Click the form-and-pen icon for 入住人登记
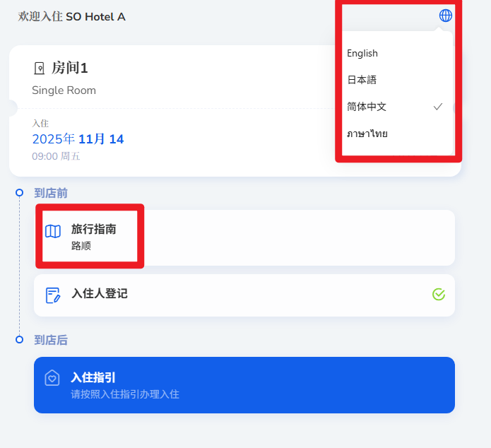This screenshot has width=491, height=448. pos(53,295)
